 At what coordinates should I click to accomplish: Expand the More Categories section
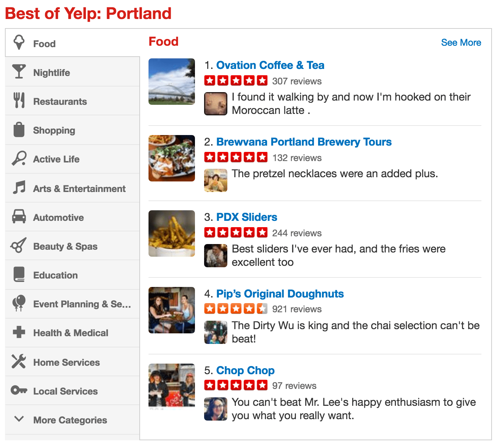(x=70, y=420)
